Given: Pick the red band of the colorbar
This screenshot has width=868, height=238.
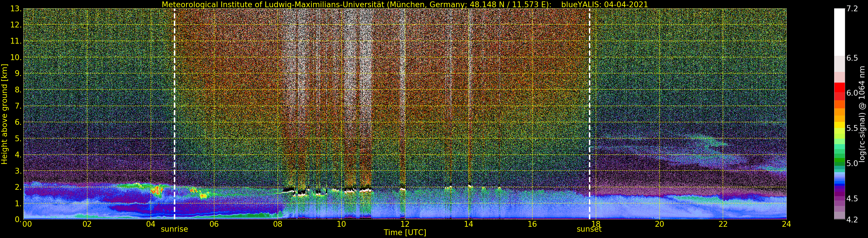Looking at the screenshot, I should tap(839, 91).
